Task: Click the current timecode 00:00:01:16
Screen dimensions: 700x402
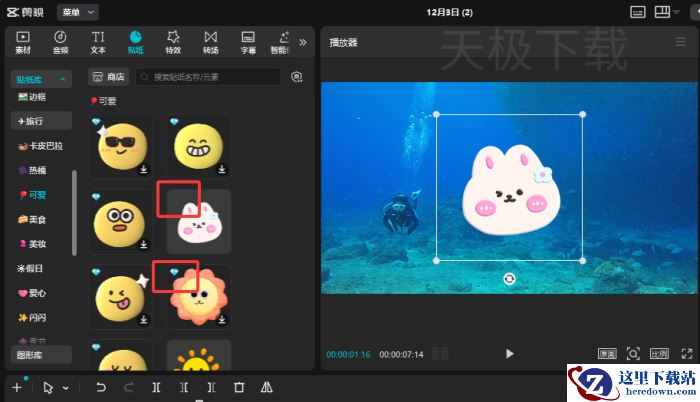Action: click(x=348, y=355)
